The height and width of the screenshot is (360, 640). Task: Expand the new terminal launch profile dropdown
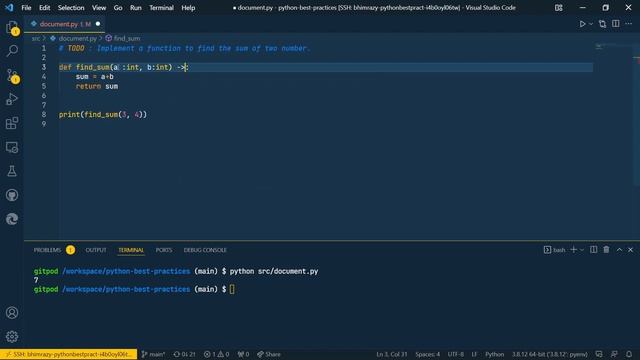[582, 250]
